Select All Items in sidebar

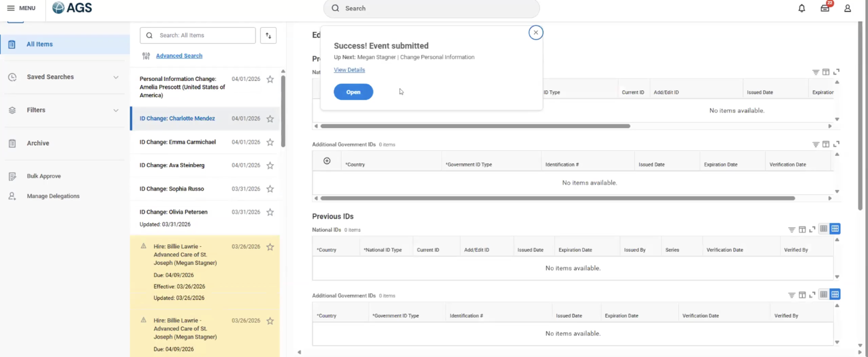(65, 44)
